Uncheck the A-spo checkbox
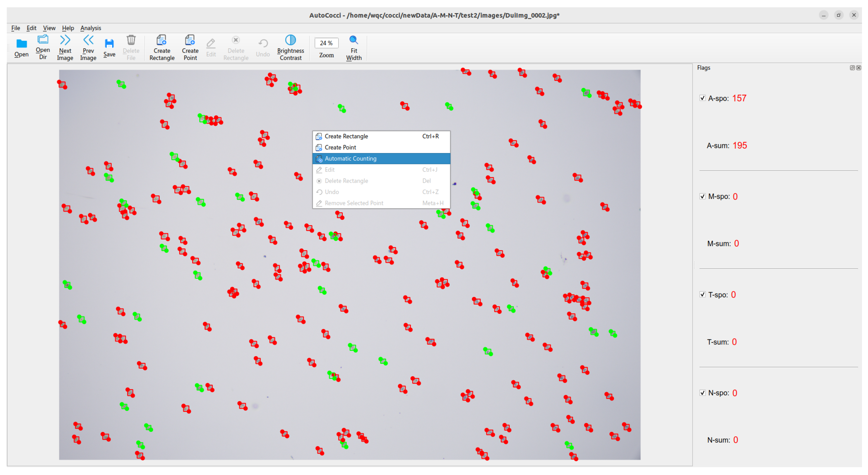The image size is (868, 475). (x=702, y=98)
